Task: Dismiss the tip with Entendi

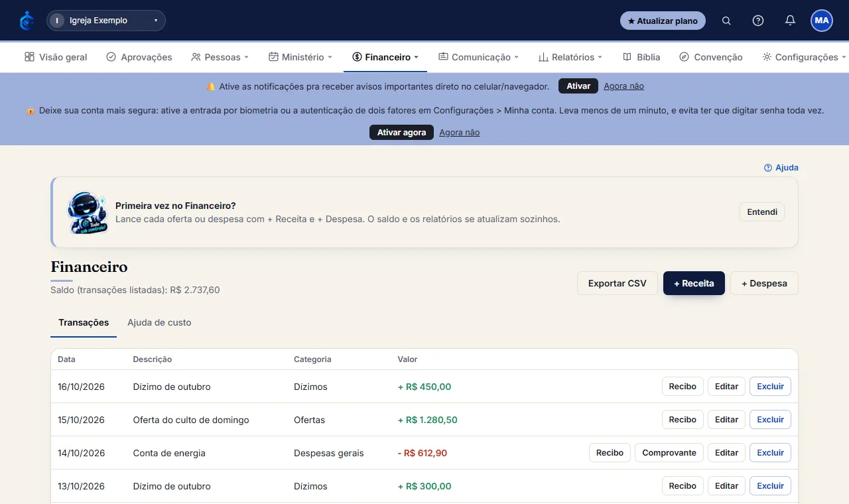Action: tap(762, 212)
